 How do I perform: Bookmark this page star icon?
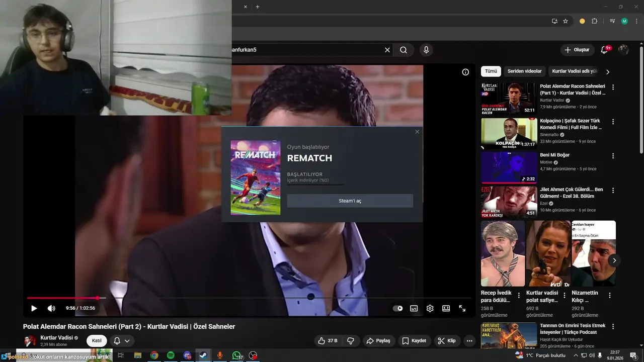coord(566,21)
